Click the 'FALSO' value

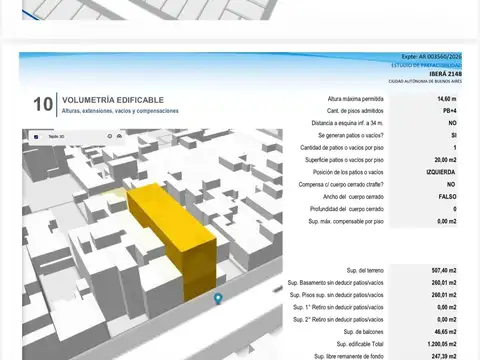447,197
